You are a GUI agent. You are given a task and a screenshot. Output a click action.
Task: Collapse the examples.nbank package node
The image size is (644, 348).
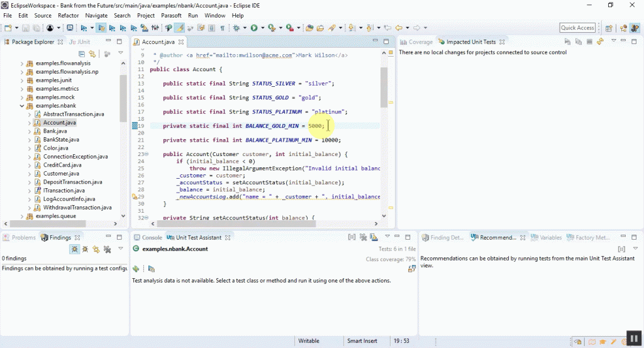click(x=22, y=106)
